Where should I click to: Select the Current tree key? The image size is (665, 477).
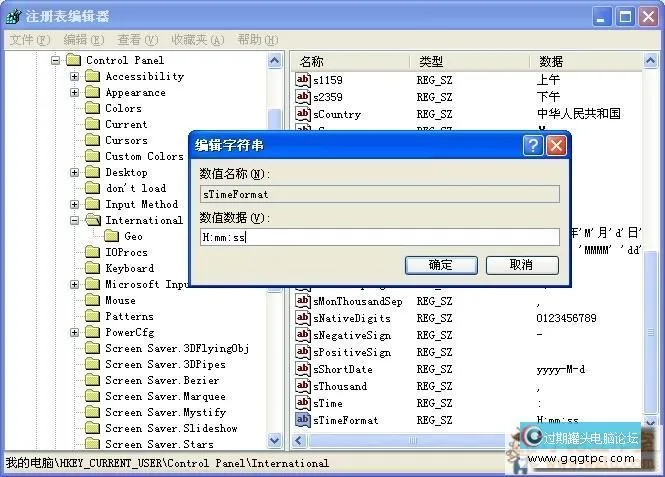tap(126, 124)
